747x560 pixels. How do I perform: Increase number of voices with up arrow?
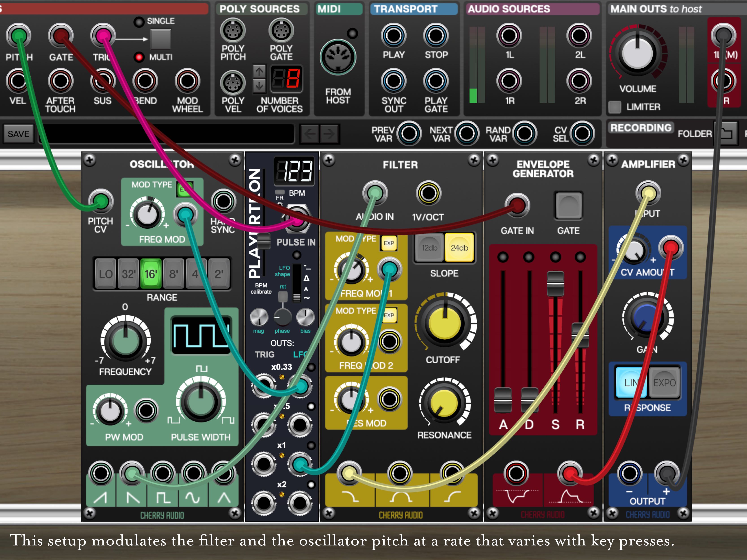click(259, 71)
